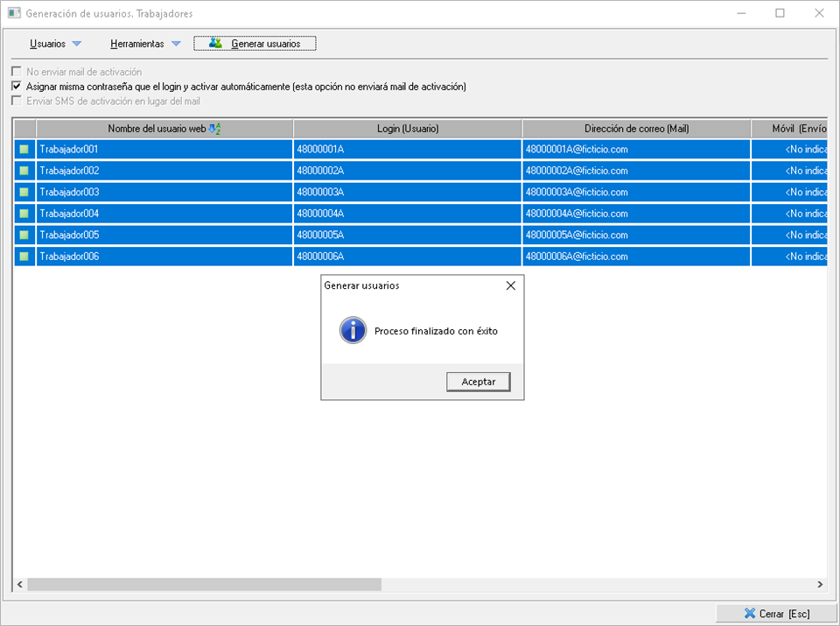Expand the Herramientas dropdown arrow

click(x=176, y=44)
